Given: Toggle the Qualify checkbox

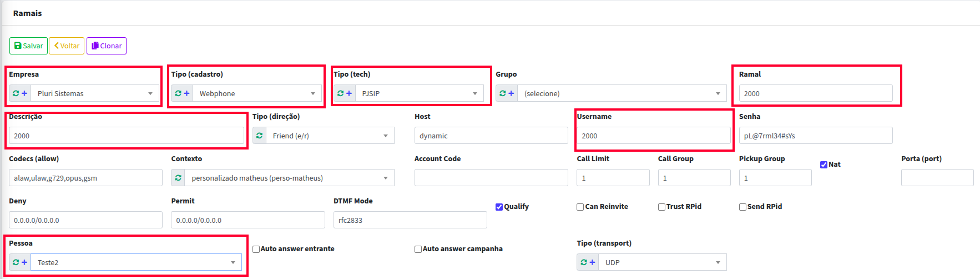Looking at the screenshot, I should (x=499, y=207).
